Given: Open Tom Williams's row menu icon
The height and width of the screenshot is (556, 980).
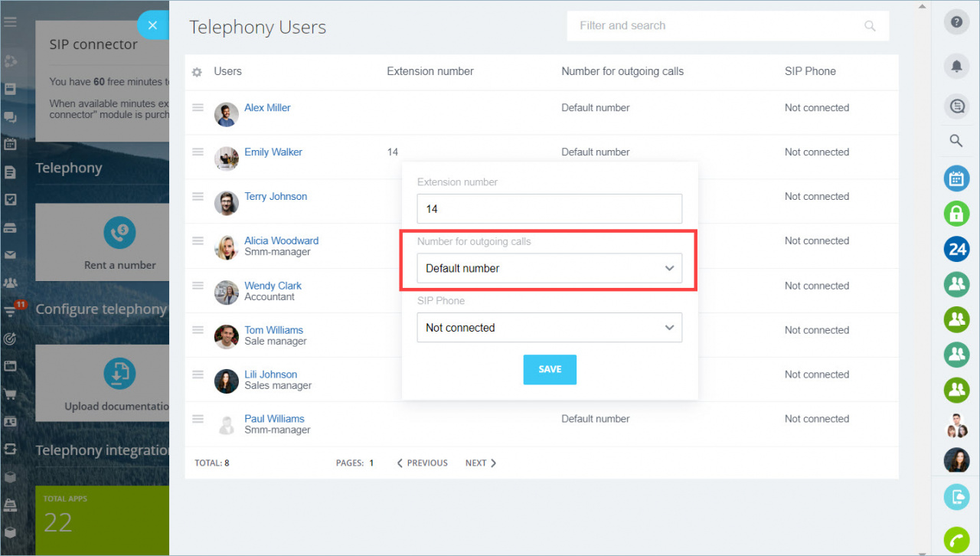Looking at the screenshot, I should point(198,330).
